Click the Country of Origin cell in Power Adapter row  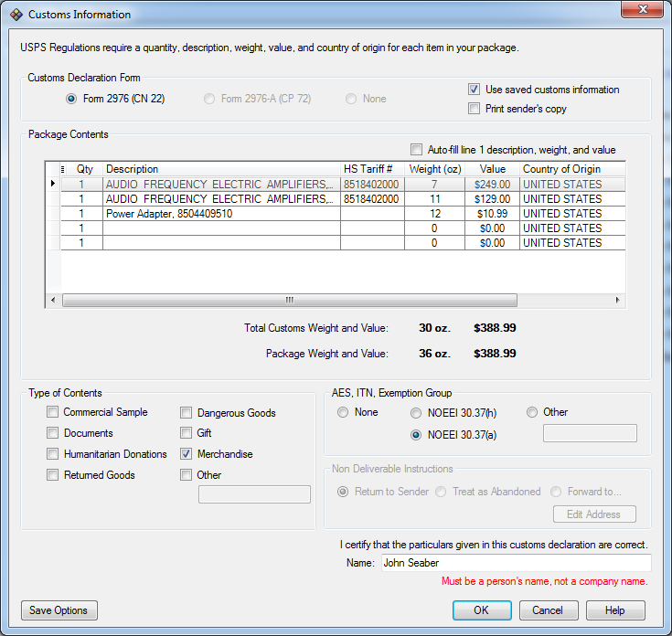pyautogui.click(x=572, y=214)
